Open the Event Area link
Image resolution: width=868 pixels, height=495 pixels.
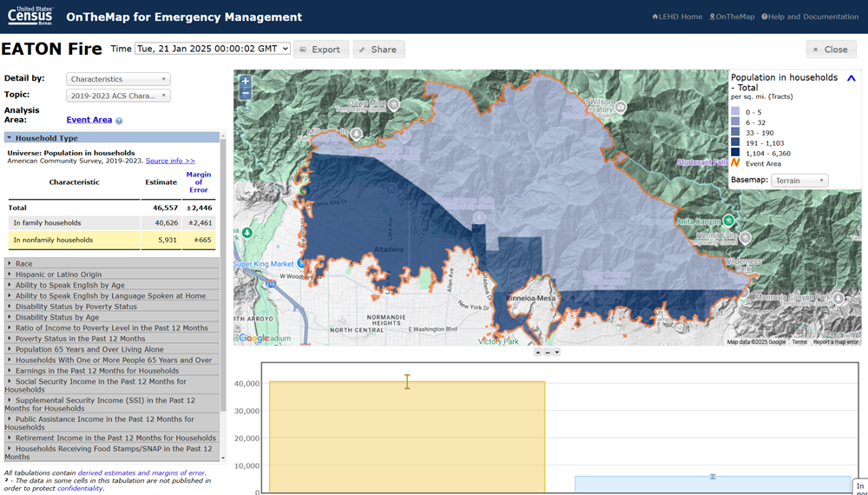click(89, 120)
